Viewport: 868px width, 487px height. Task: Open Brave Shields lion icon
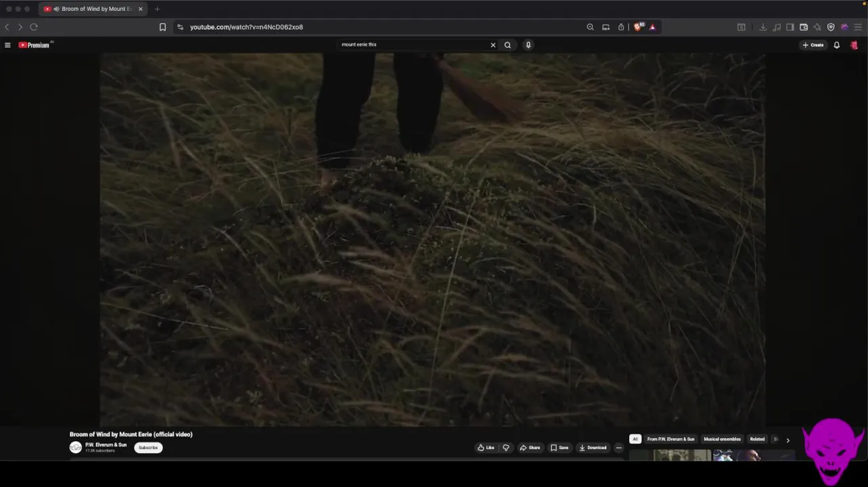tap(638, 27)
